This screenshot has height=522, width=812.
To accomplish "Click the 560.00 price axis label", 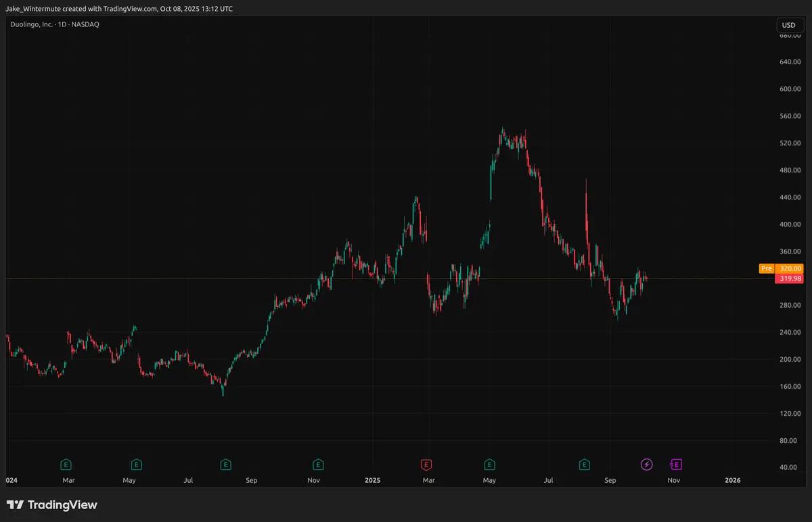I will (789, 116).
